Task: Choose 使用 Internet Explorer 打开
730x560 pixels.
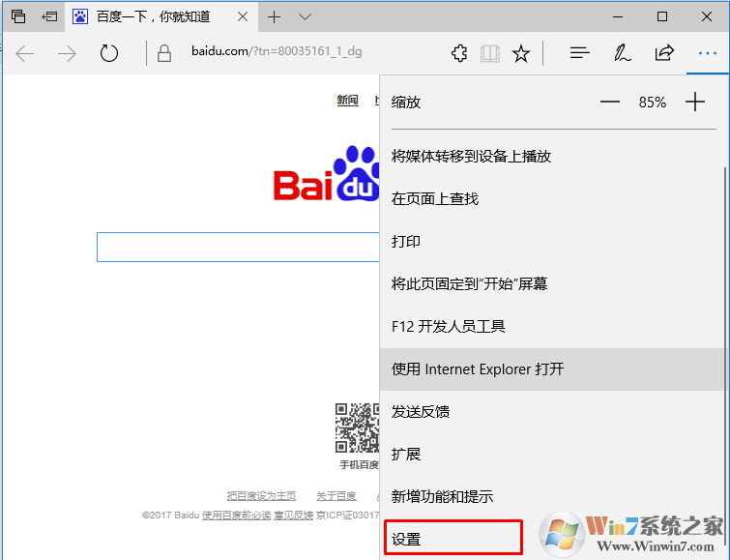Action: (x=552, y=369)
